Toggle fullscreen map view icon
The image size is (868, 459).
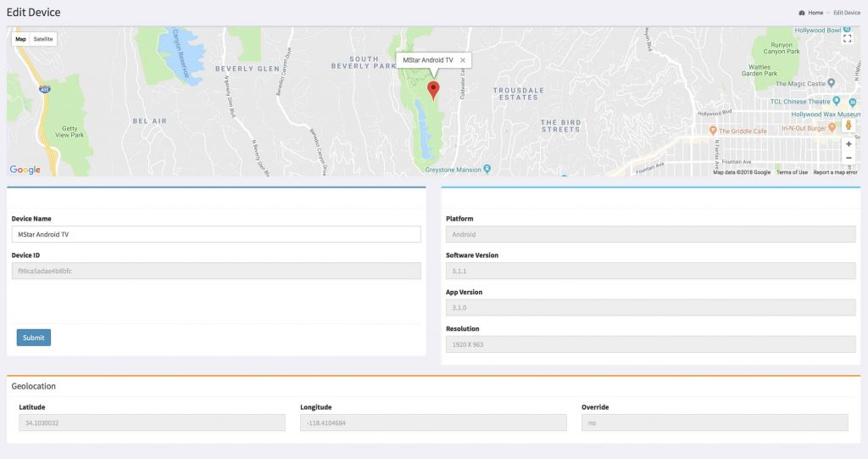(x=847, y=39)
